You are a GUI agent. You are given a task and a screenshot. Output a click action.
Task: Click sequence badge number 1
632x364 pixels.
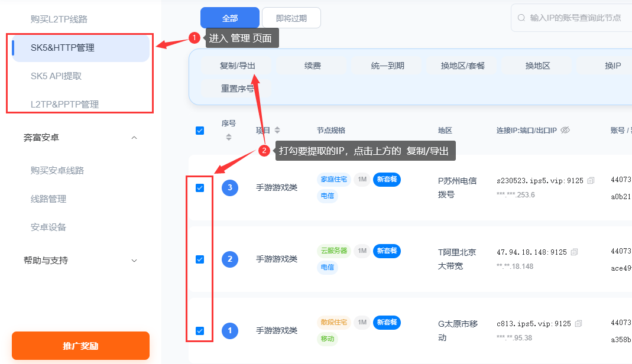click(x=230, y=330)
